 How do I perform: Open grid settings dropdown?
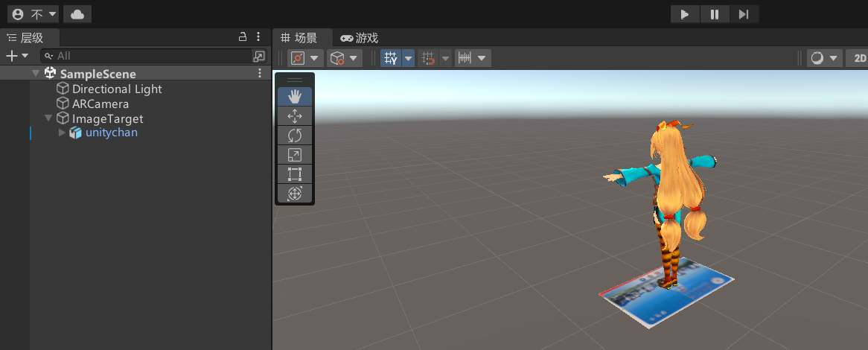408,58
